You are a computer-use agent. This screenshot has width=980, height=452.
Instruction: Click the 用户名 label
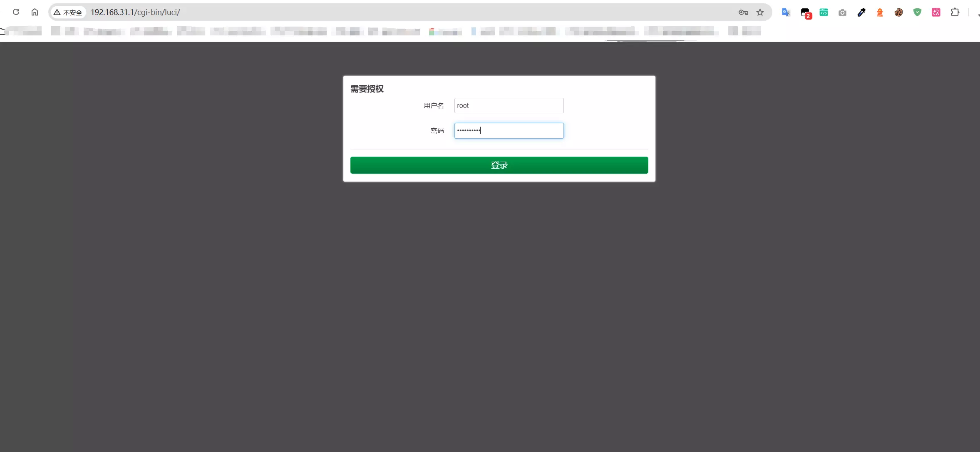click(434, 106)
